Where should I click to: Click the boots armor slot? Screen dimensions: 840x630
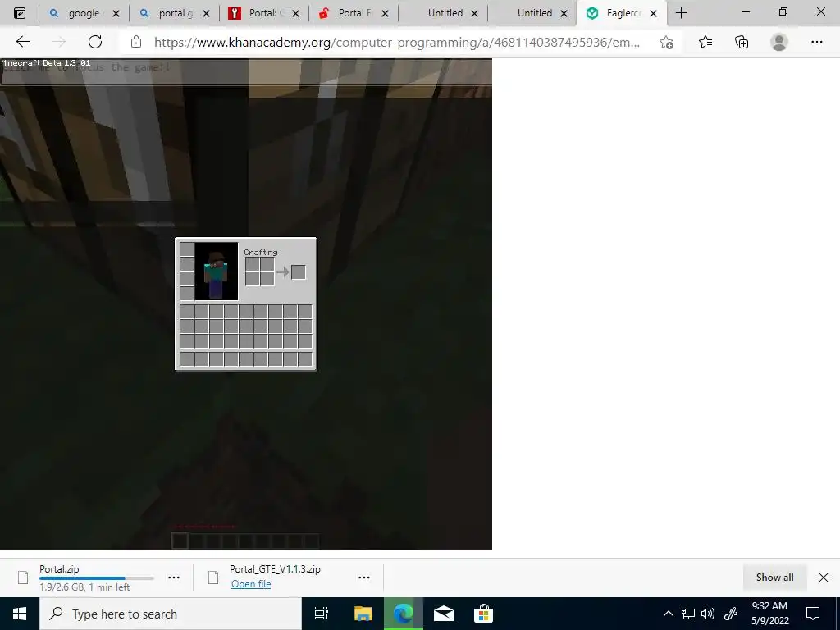click(x=186, y=293)
